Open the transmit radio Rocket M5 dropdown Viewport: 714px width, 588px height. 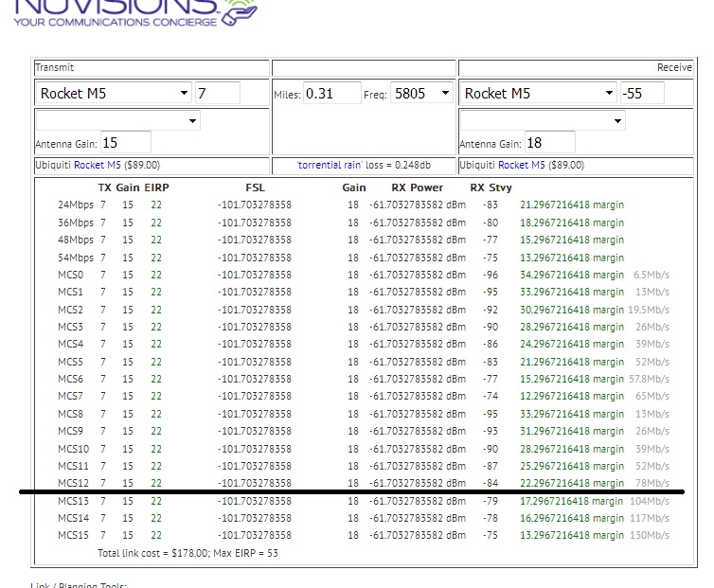point(114,94)
